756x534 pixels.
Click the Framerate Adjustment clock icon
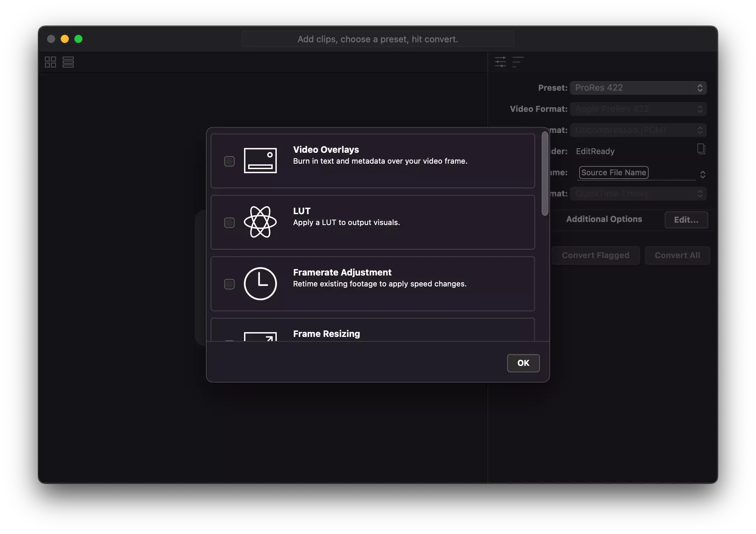pos(260,283)
